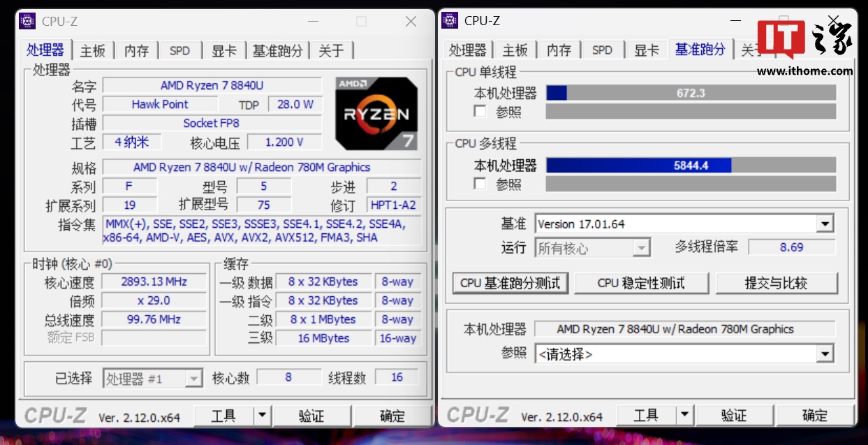Select the 显卡 tab in right window
This screenshot has width=868, height=445.
point(646,50)
